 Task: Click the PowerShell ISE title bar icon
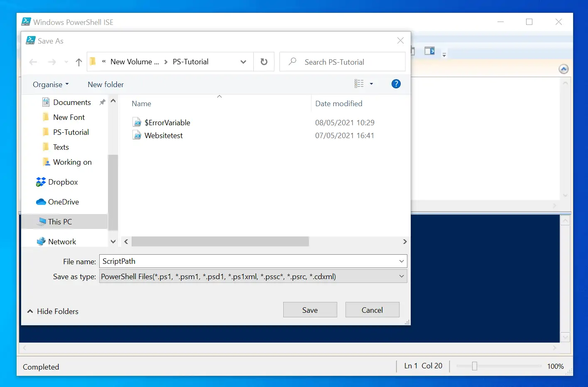pyautogui.click(x=26, y=22)
